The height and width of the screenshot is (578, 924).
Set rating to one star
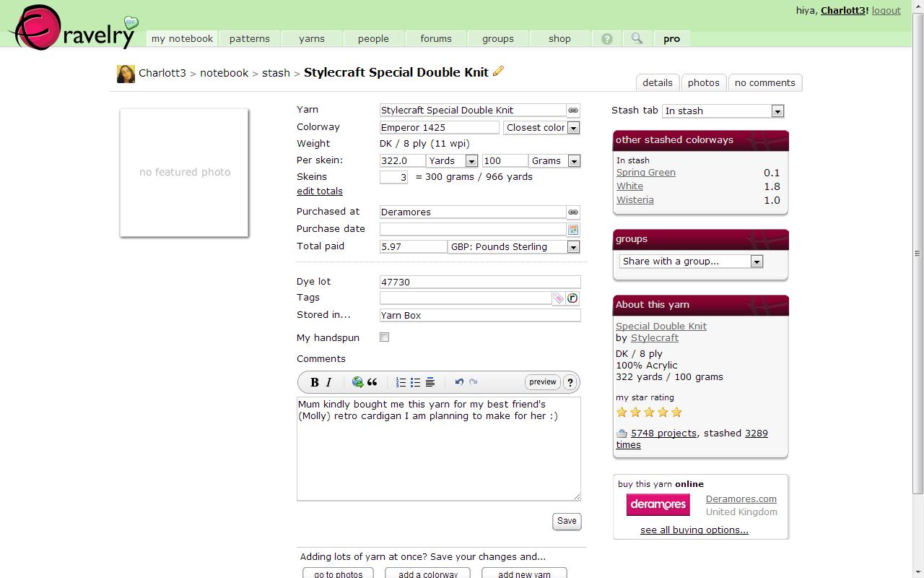622,413
